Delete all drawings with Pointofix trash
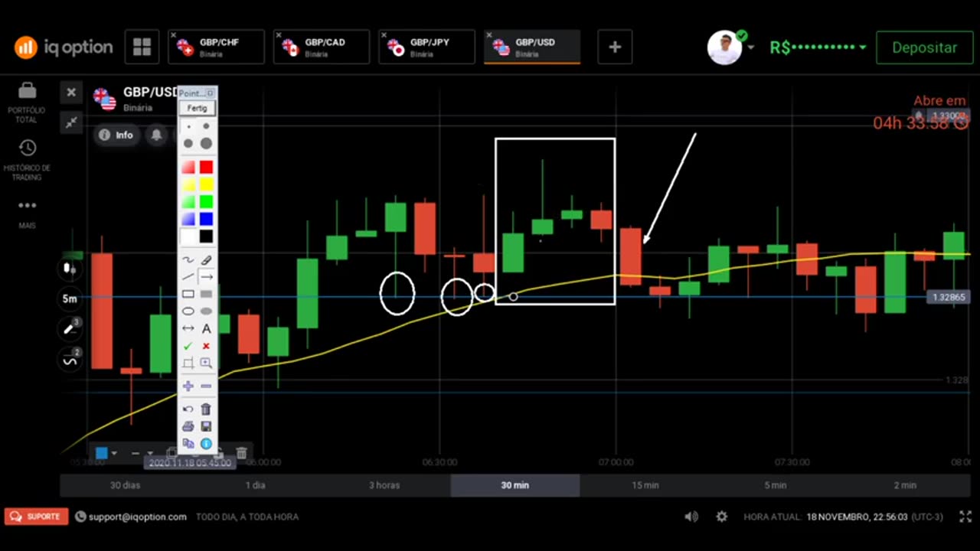Image resolution: width=980 pixels, height=551 pixels. tap(206, 409)
